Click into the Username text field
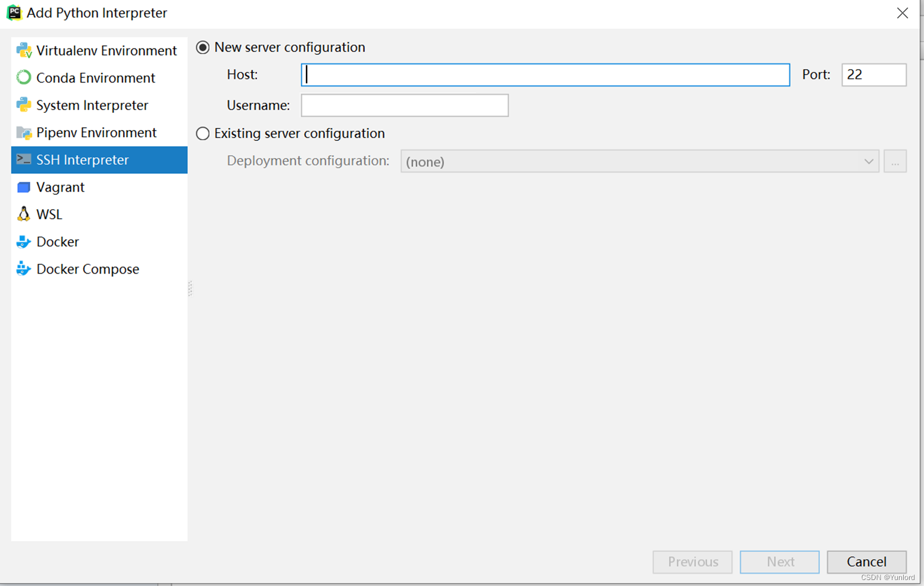This screenshot has height=586, width=924. (405, 105)
